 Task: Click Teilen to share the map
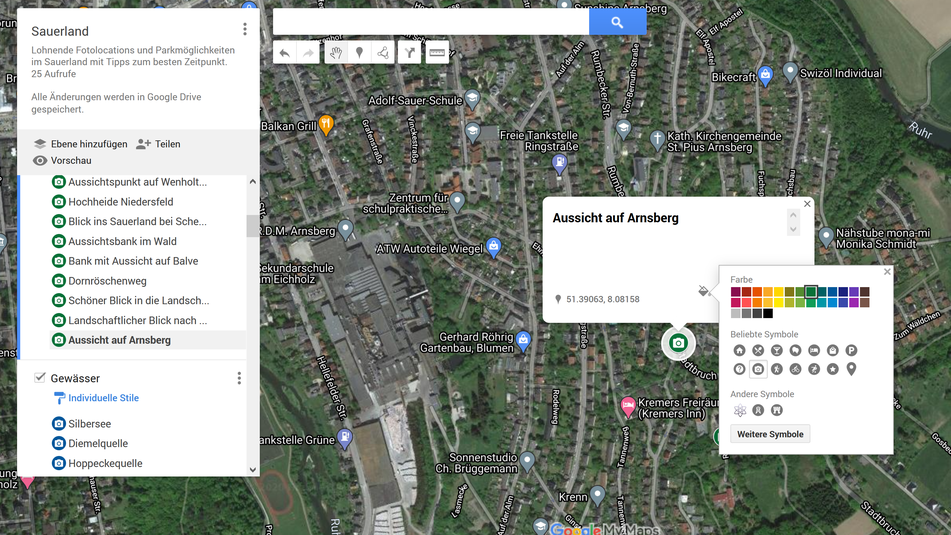pos(158,144)
